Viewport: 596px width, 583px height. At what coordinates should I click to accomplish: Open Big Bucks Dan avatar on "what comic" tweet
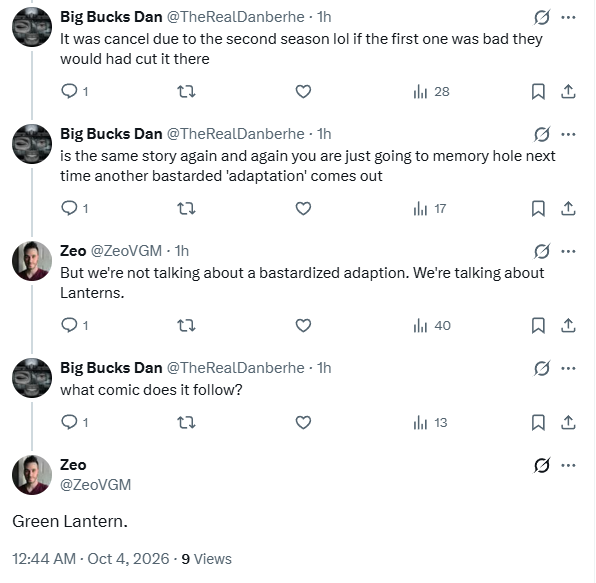[32, 378]
